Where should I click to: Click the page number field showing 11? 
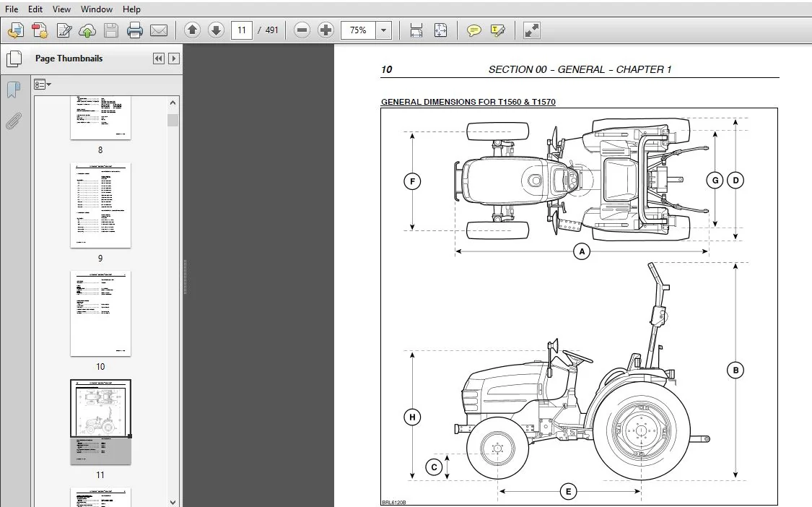point(241,30)
